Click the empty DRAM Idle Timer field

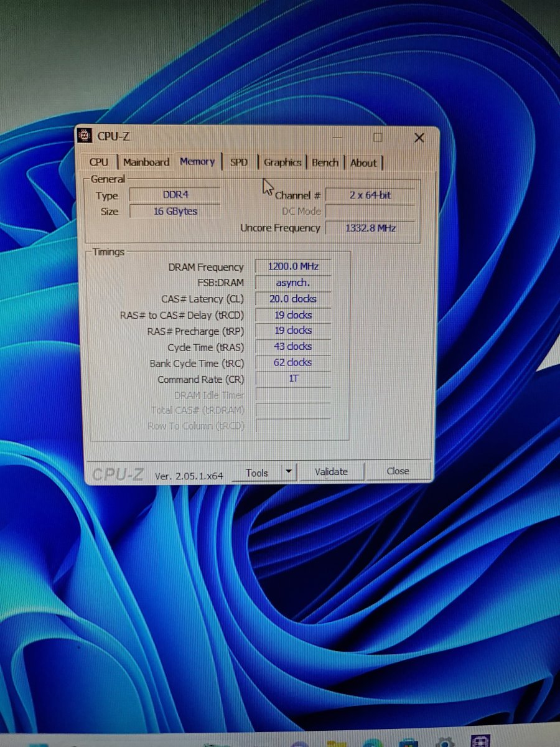coord(293,395)
